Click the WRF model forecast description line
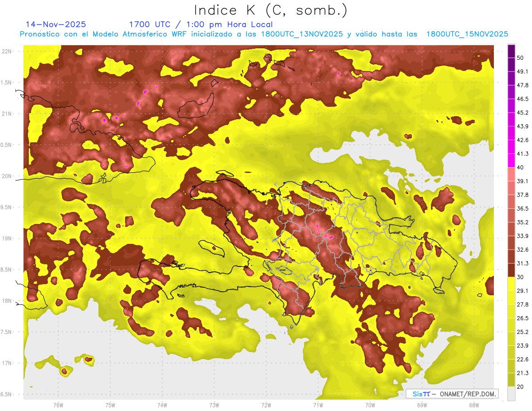The image size is (532, 411). pos(264,34)
